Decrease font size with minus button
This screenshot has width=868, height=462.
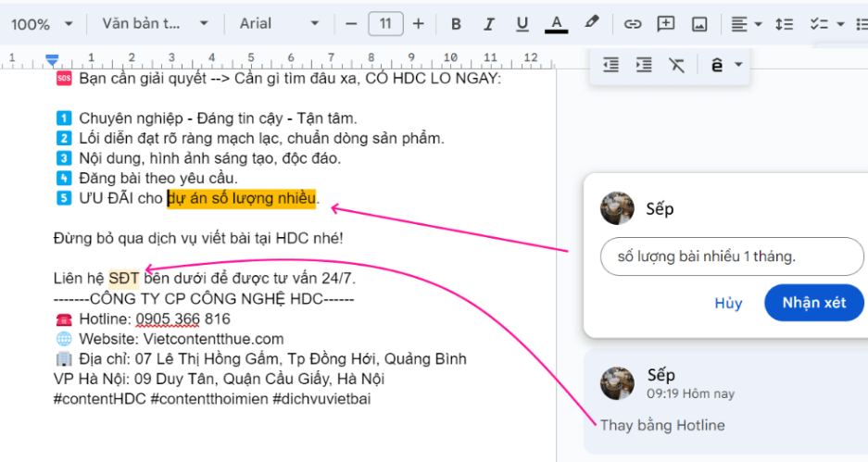point(351,24)
